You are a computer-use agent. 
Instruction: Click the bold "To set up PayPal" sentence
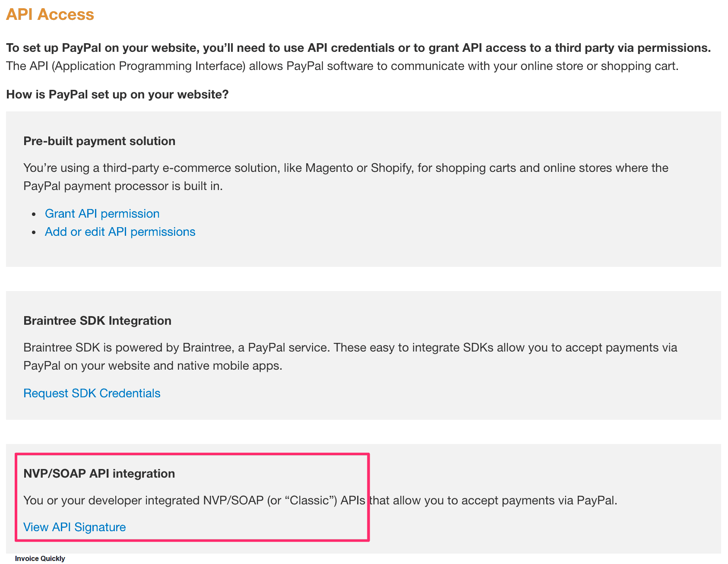click(358, 48)
